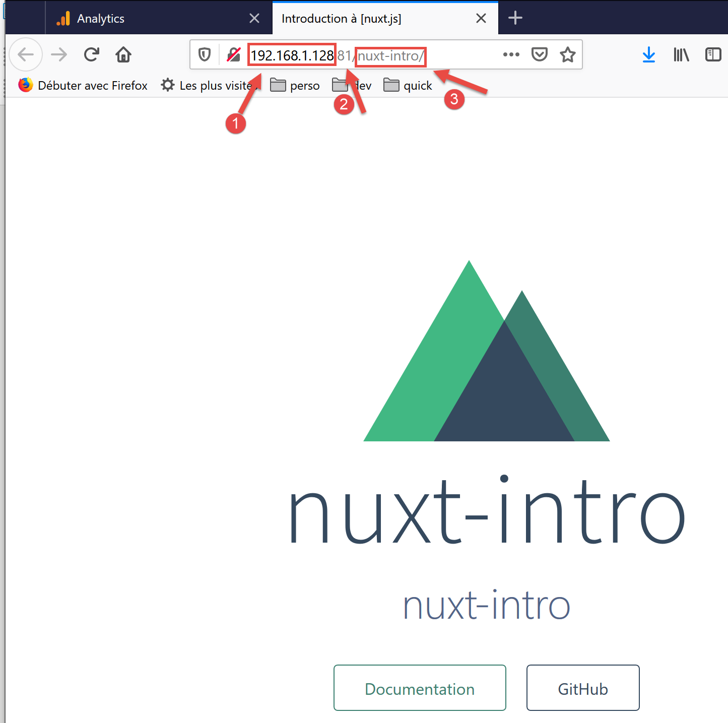Expand the perso bookmarks folder
728x723 pixels.
click(x=295, y=86)
